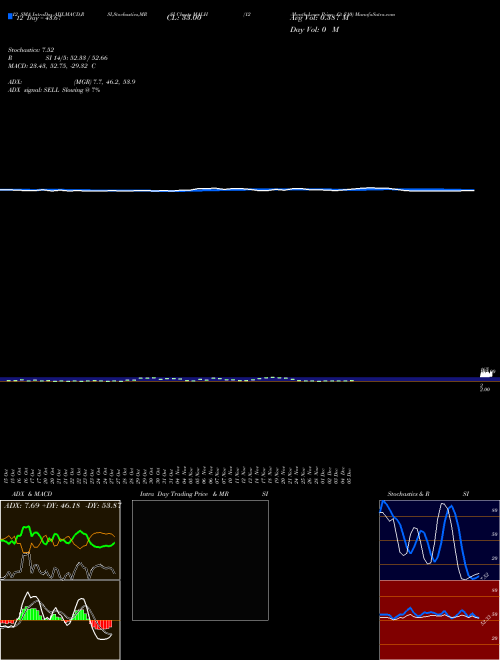
Task: Click the empty intraday trading price chart box
Action: click(200, 560)
